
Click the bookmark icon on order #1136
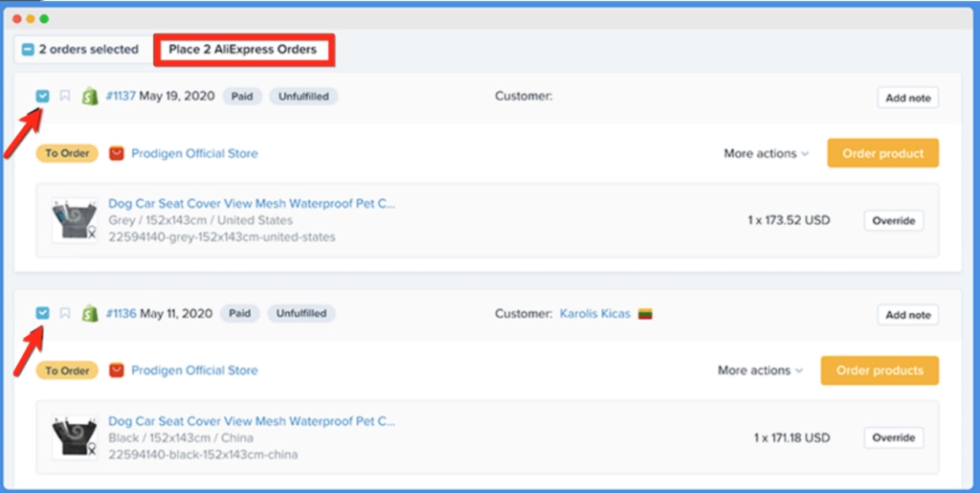[x=65, y=313]
